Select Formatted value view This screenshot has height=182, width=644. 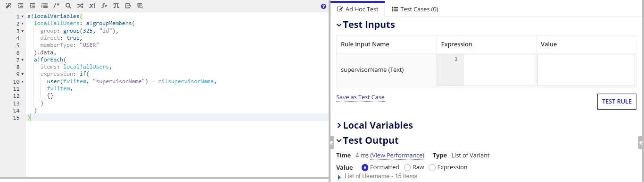pos(365,167)
